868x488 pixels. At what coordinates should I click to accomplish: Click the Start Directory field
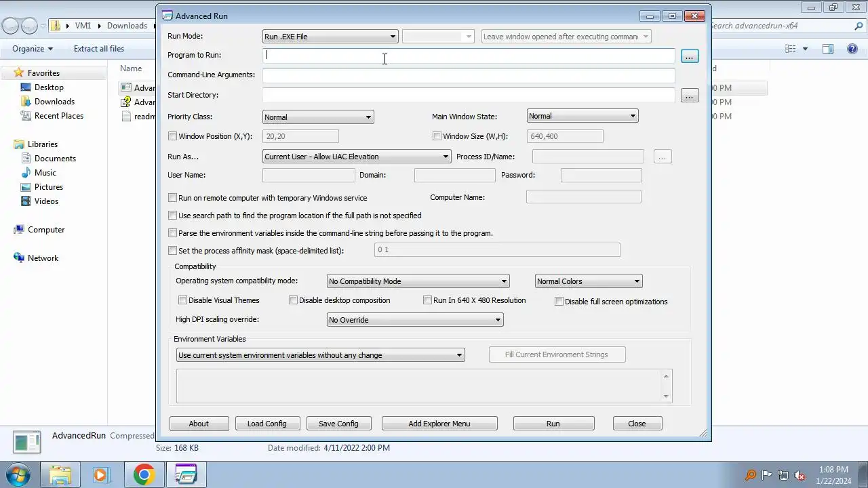coord(469,96)
